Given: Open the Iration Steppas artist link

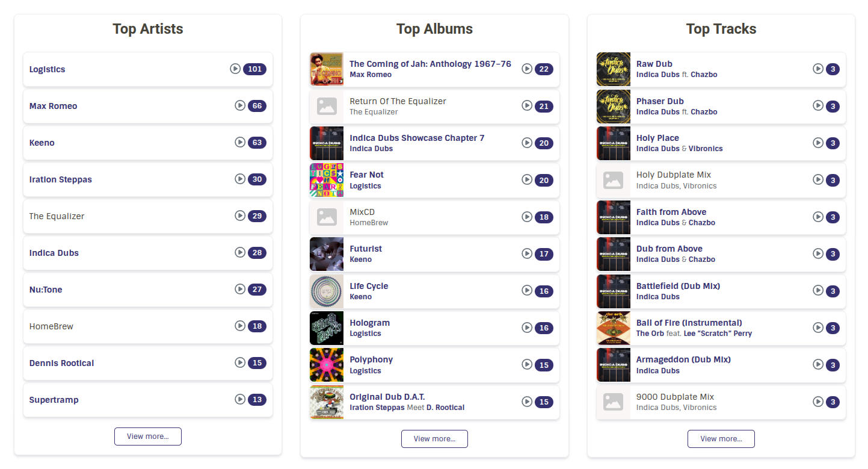Looking at the screenshot, I should click(x=61, y=179).
